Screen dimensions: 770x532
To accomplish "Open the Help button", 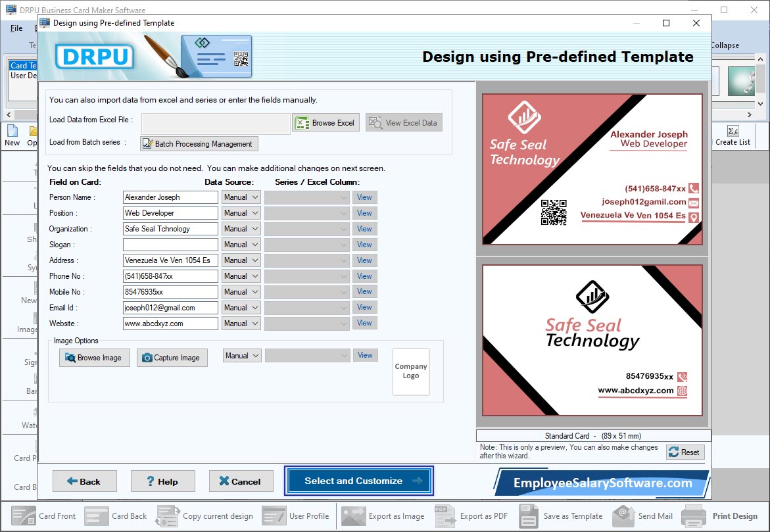I will [x=162, y=481].
